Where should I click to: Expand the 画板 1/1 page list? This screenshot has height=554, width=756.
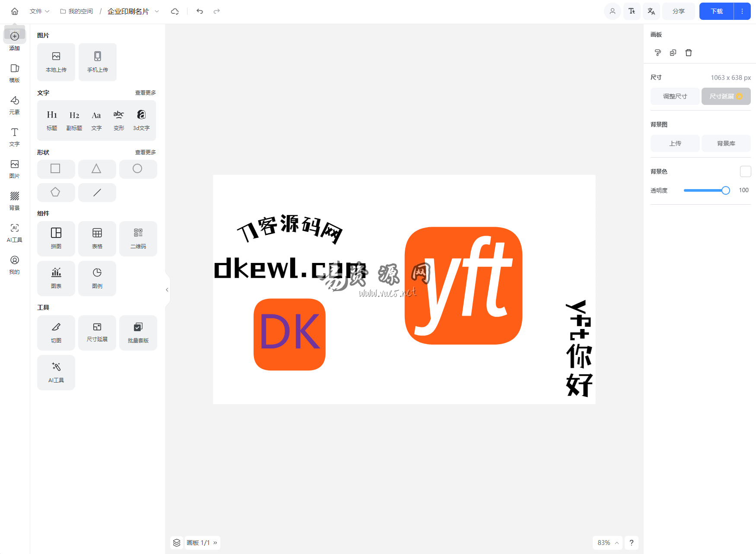[202, 543]
